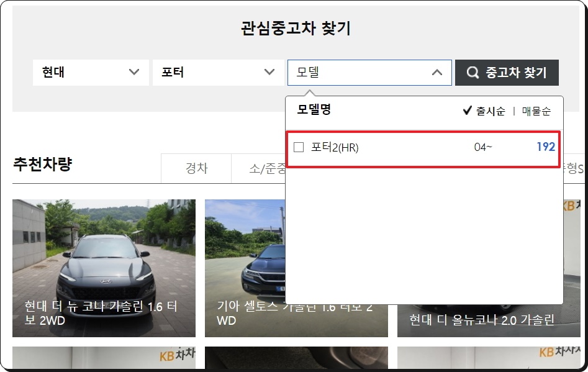Click the 모델명 header text
This screenshot has height=372, width=588.
click(314, 109)
